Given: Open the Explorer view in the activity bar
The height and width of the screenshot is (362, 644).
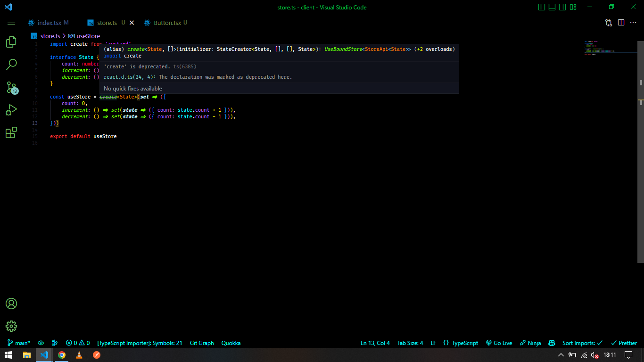Looking at the screenshot, I should pos(11,42).
